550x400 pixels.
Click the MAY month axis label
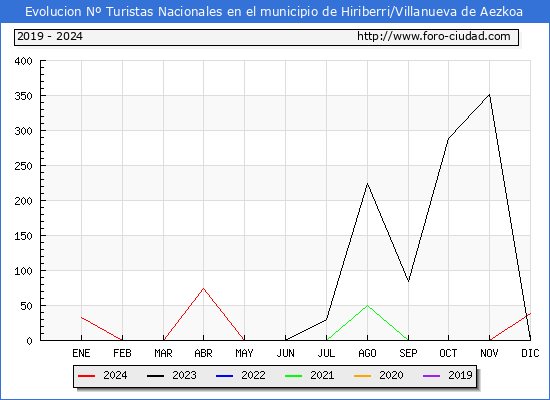pyautogui.click(x=244, y=353)
